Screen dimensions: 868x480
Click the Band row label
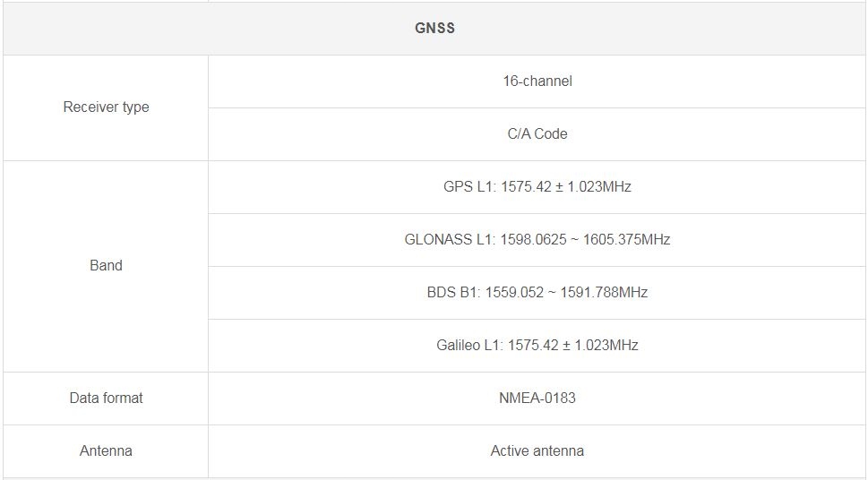click(x=106, y=266)
